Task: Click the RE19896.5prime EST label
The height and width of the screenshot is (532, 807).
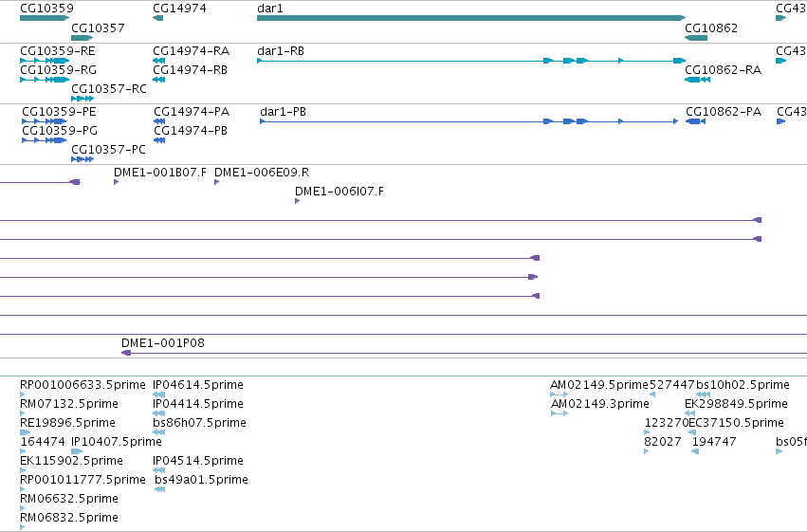Action: point(67,423)
